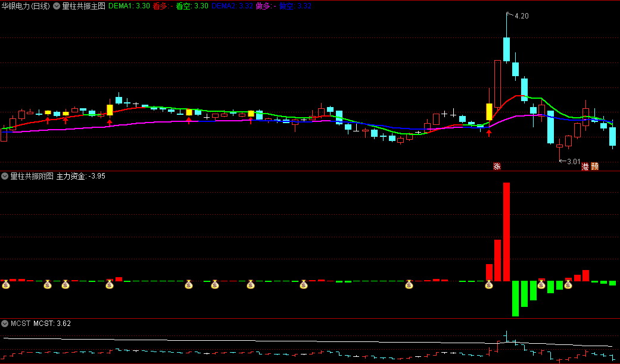
Task: Click the 主力资金: -3.95 readout
Action: pyautogui.click(x=81, y=176)
